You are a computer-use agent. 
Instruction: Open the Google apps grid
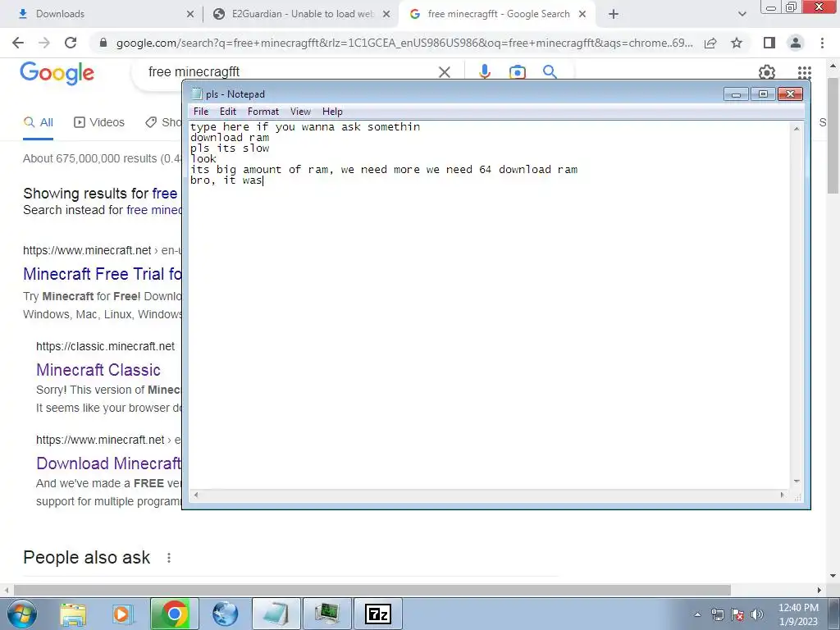(x=804, y=72)
